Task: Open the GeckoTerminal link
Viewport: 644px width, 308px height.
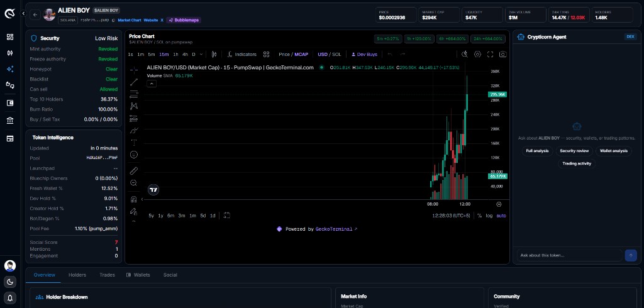Action: point(336,229)
